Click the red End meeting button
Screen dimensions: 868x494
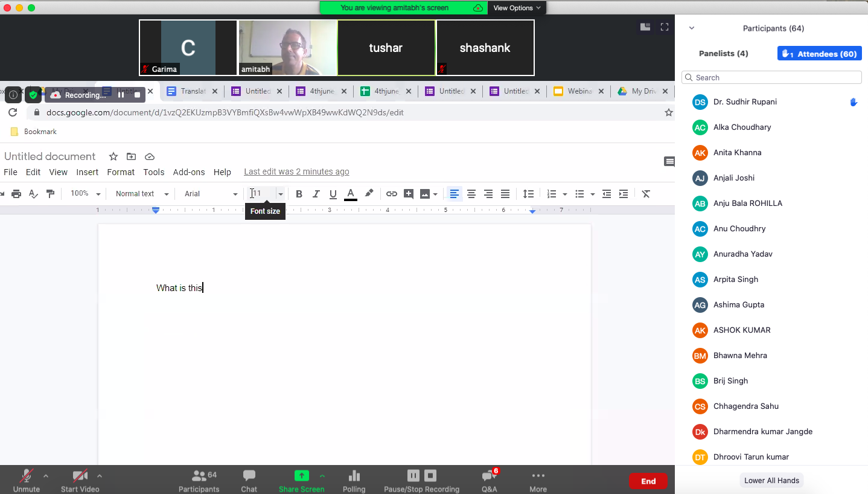click(648, 481)
